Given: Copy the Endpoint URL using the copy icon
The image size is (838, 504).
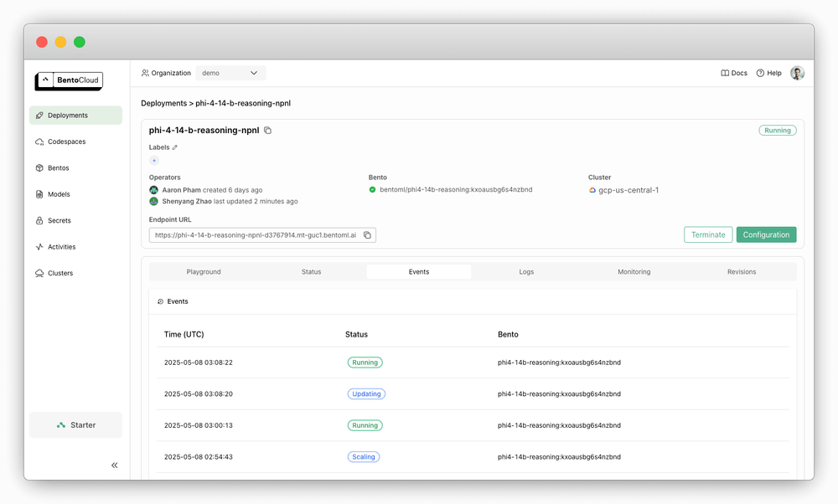Looking at the screenshot, I should tap(366, 234).
